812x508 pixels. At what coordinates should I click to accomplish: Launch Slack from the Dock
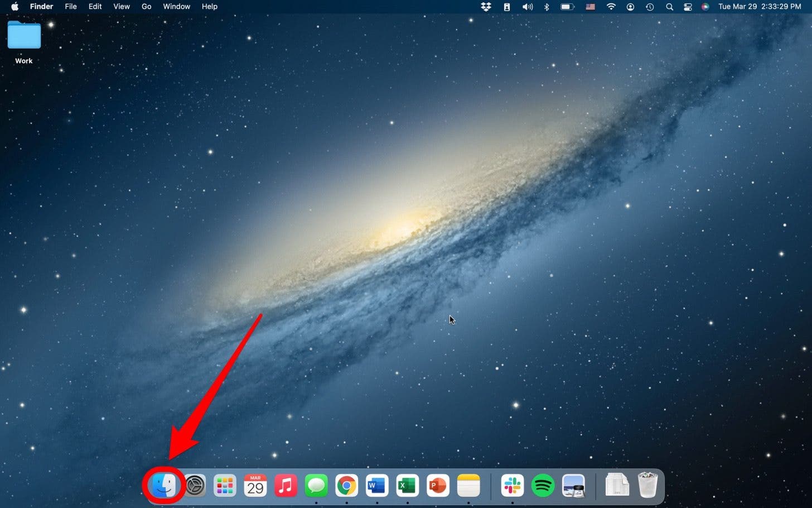(513, 485)
